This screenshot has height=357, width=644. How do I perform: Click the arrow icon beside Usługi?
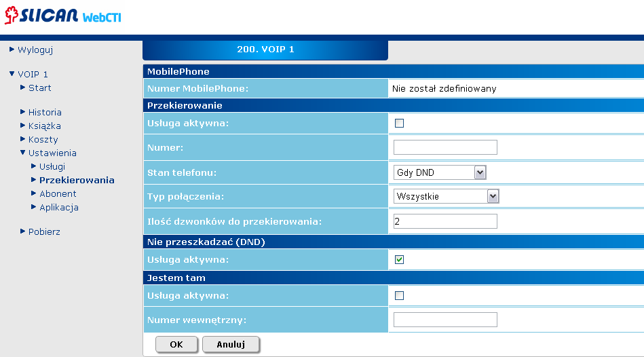point(34,166)
